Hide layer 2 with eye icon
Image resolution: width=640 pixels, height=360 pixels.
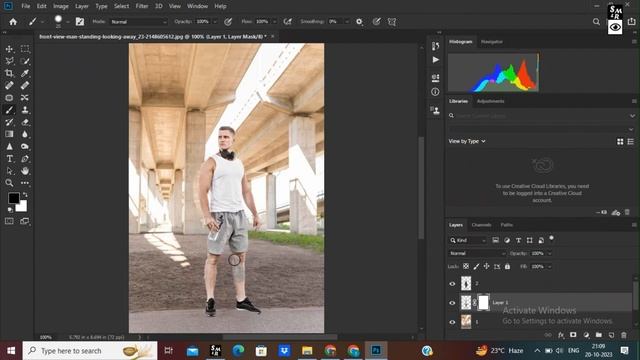coord(452,284)
